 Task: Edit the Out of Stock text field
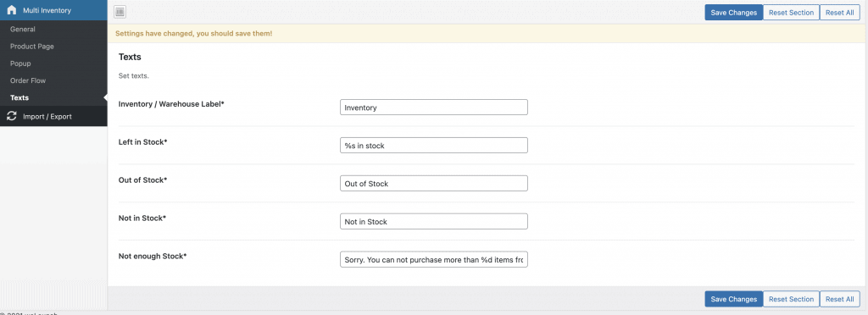tap(433, 184)
